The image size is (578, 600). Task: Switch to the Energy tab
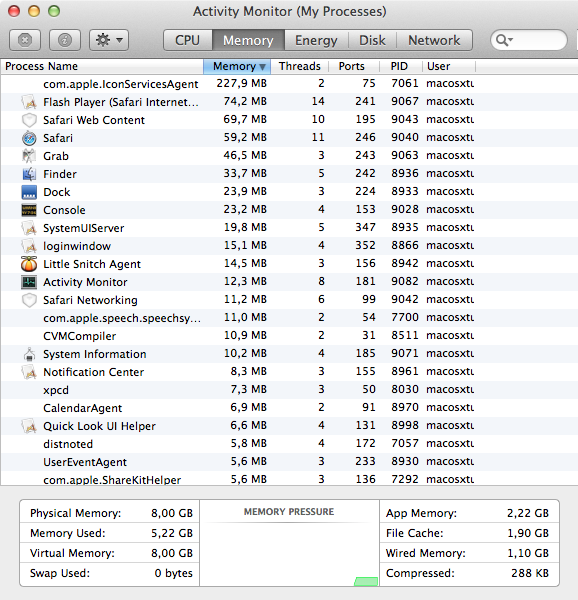click(x=316, y=40)
